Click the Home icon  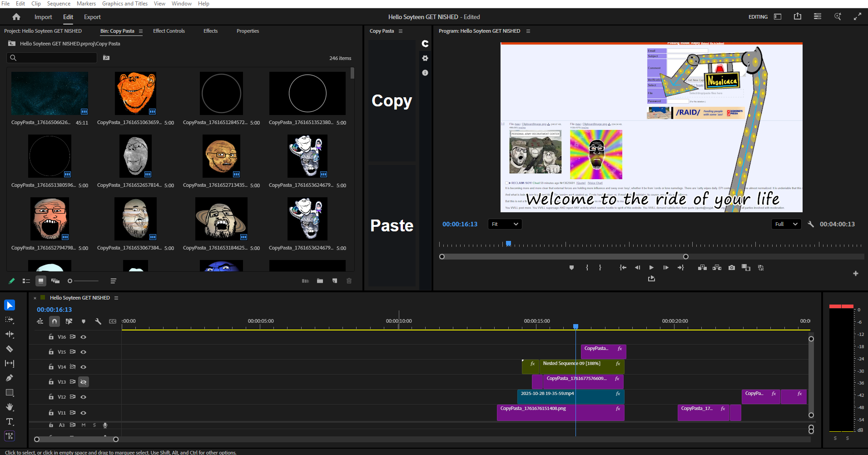tap(16, 17)
